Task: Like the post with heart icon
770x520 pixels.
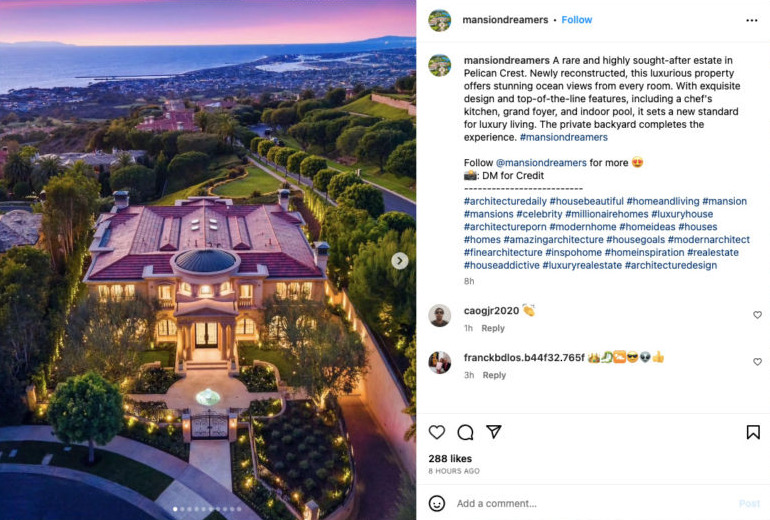Action: tap(437, 432)
